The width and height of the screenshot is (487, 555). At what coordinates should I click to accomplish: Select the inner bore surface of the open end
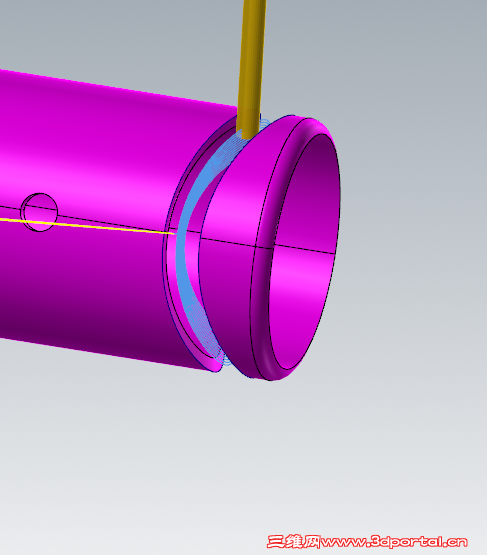pyautogui.click(x=304, y=251)
